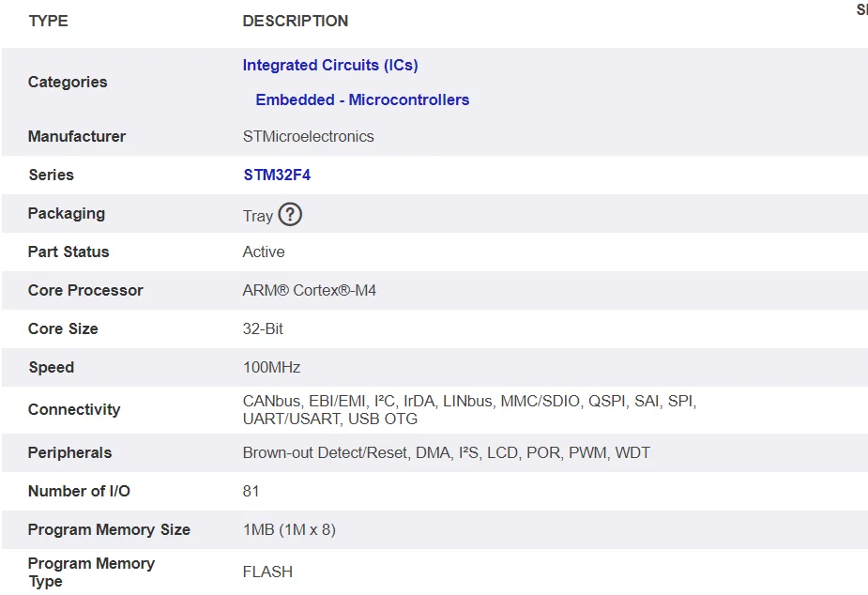Image resolution: width=868 pixels, height=595 pixels.
Task: Select the Core Processor row label
Action: pyautogui.click(x=85, y=290)
